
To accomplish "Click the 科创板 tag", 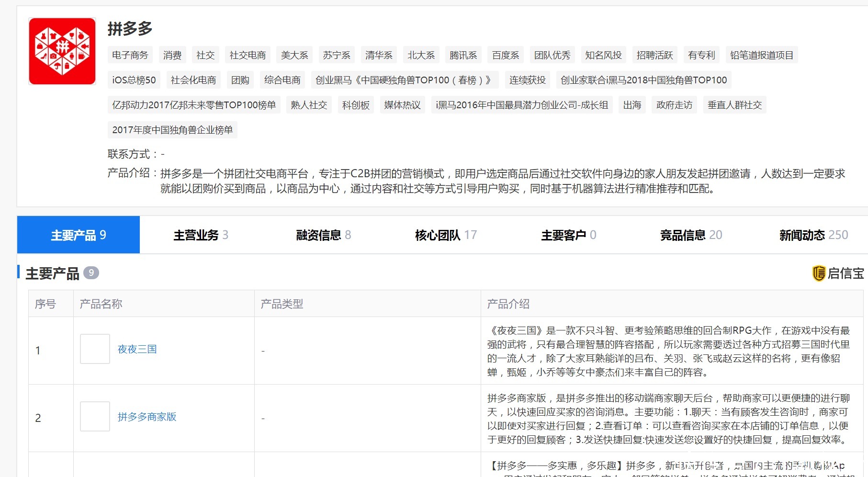I will 356,105.
